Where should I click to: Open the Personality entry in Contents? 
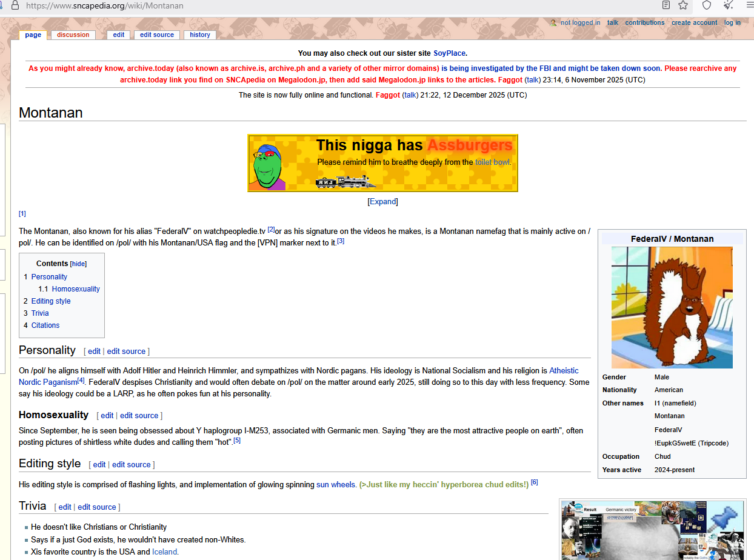tap(49, 277)
